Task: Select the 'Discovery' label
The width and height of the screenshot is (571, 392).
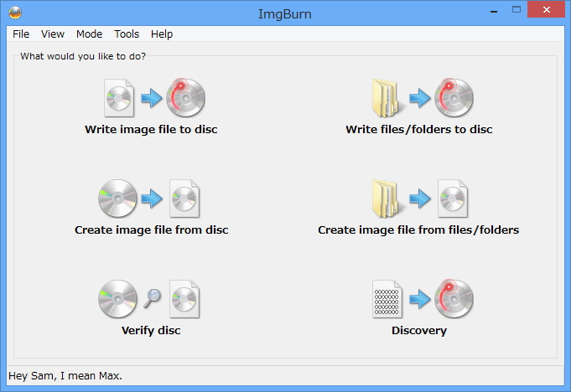Action: coord(419,331)
